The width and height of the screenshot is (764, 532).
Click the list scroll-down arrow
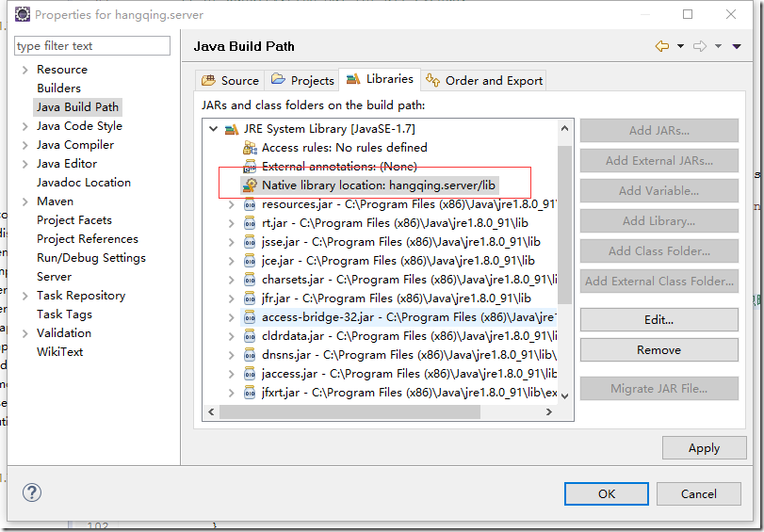coord(564,396)
